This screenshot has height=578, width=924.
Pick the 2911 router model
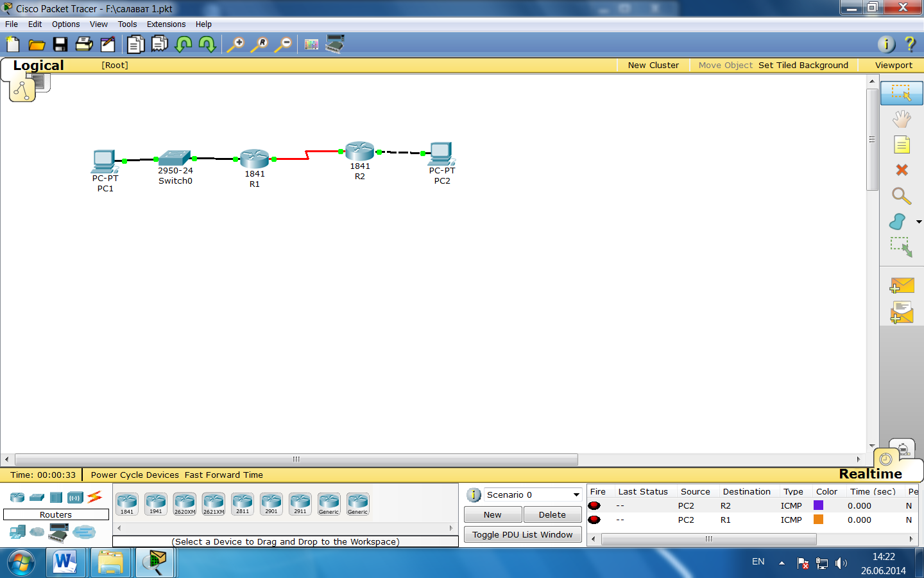click(300, 504)
